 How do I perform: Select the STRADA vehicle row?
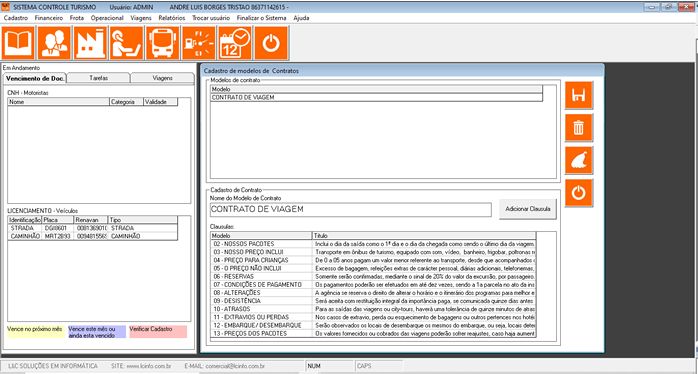[x=93, y=228]
